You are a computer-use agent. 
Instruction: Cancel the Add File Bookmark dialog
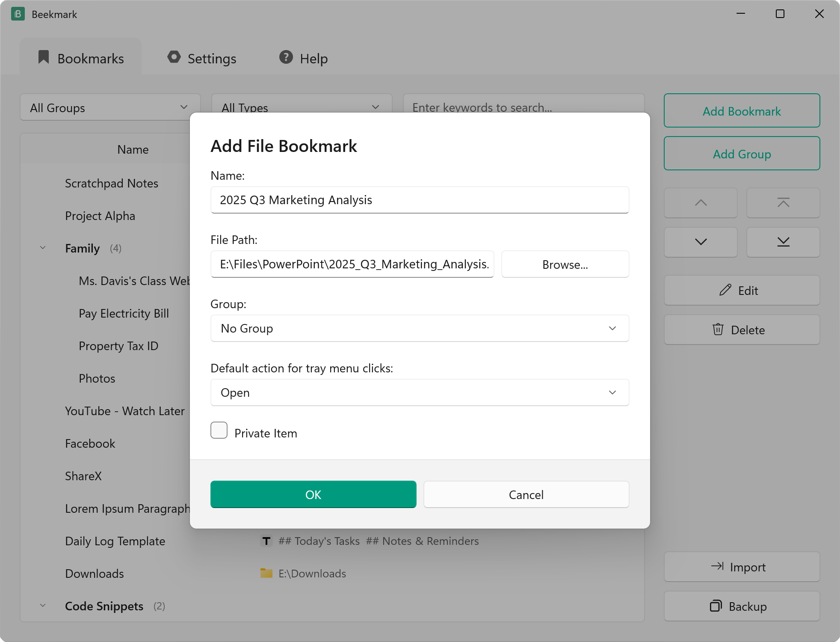[526, 494]
